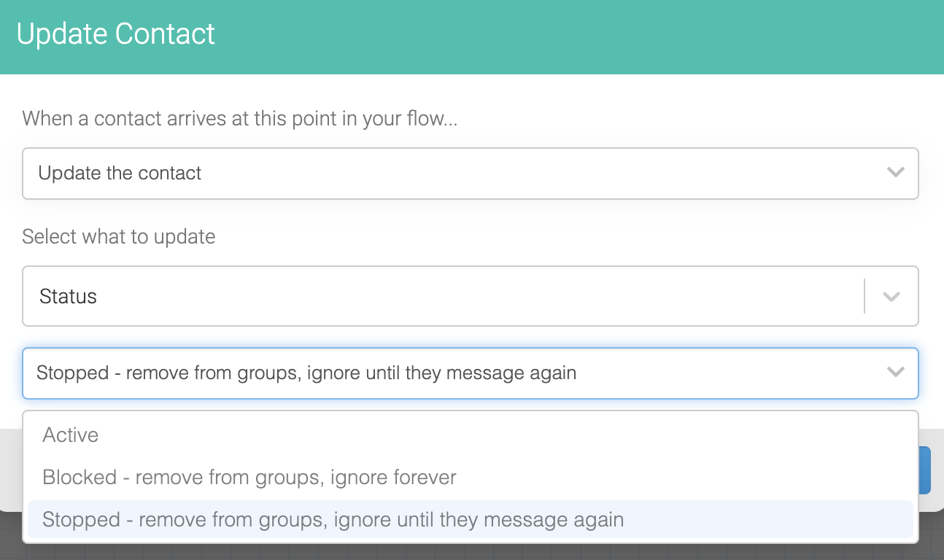
Task: Click chevron arrow in Update the contact field
Action: pyautogui.click(x=895, y=173)
